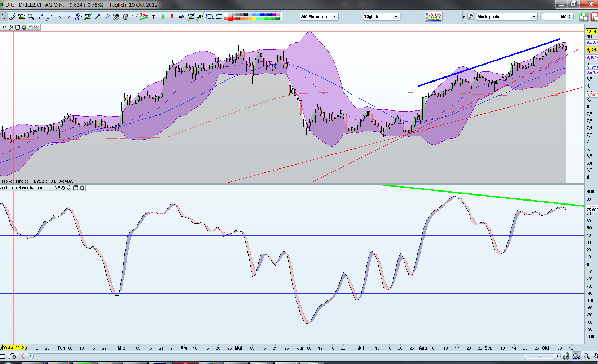This screenshot has width=598, height=364.
Task: Expand the small arrow beside wrench
Action: pyautogui.click(x=464, y=17)
